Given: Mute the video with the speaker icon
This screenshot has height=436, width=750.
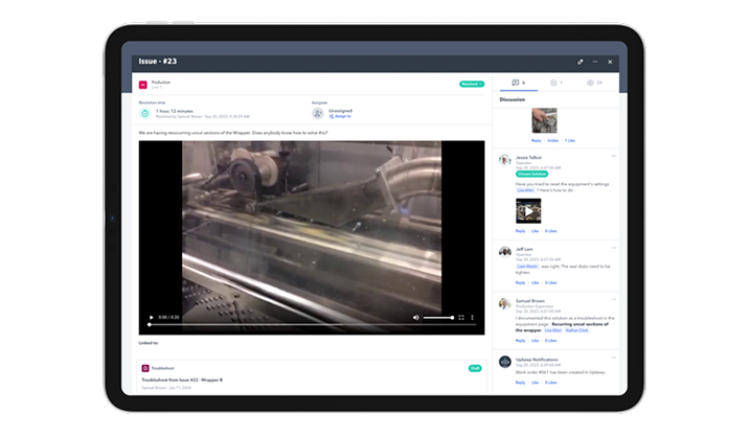Looking at the screenshot, I should point(416,317).
